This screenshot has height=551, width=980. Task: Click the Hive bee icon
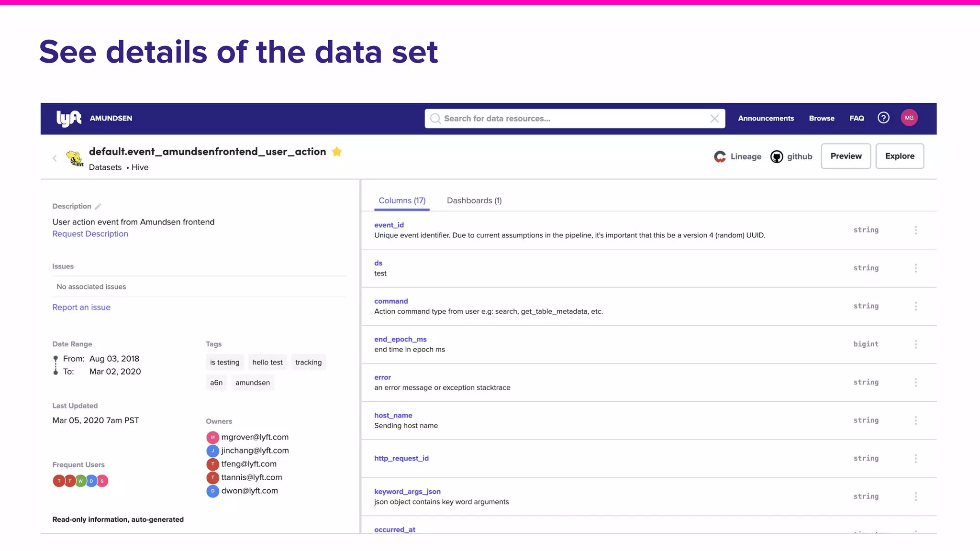75,158
